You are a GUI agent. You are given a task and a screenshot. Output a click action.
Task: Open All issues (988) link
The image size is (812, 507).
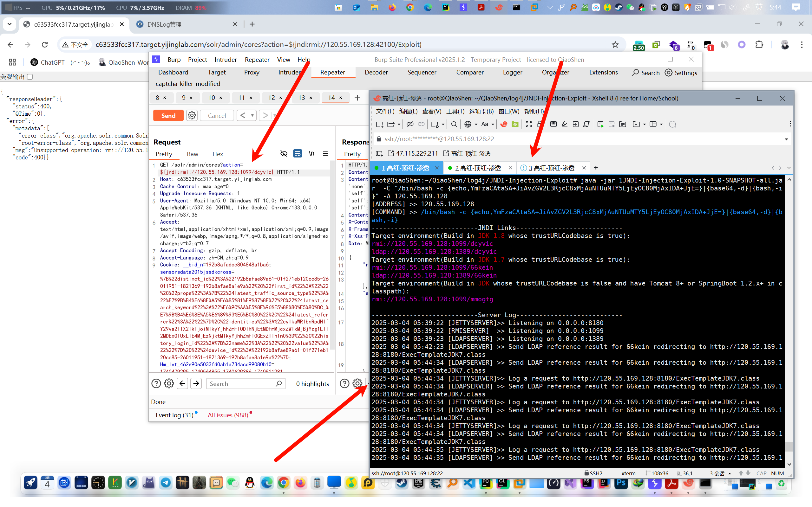coord(228,415)
